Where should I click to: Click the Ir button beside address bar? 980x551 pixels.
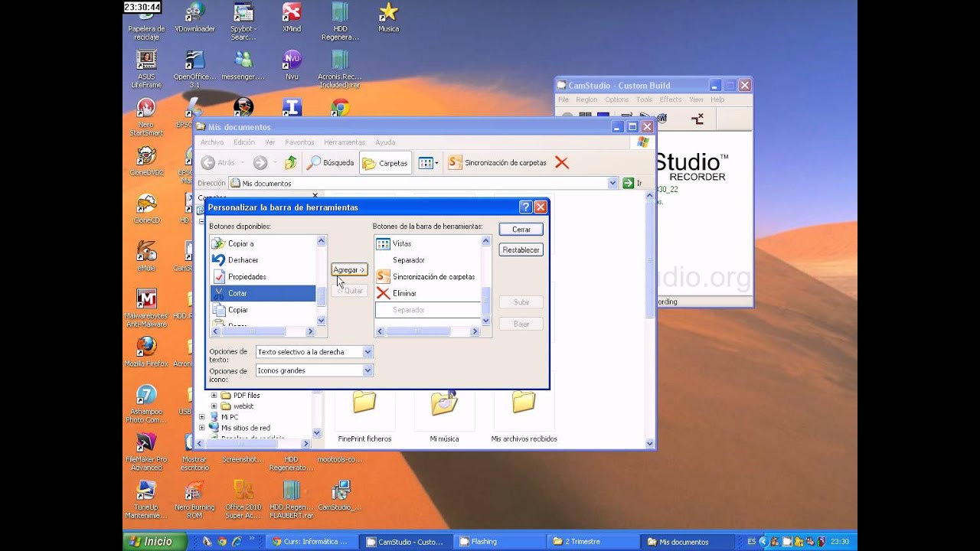click(x=632, y=183)
